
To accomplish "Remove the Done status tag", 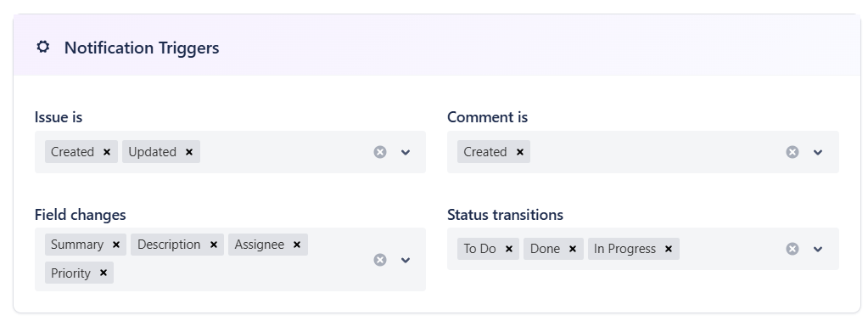I will (573, 249).
